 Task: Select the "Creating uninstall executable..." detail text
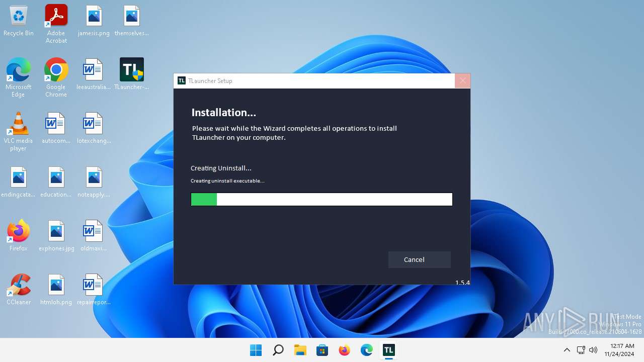coord(227,180)
